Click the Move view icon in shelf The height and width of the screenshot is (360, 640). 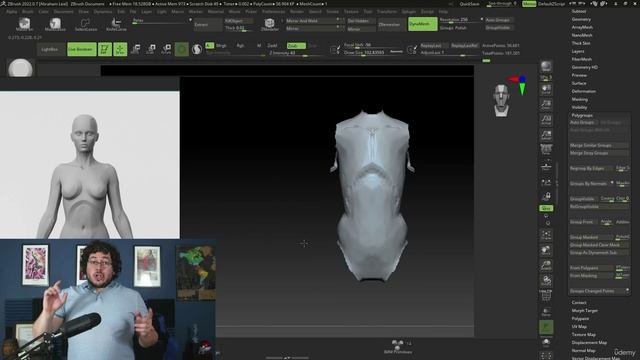coord(546,250)
